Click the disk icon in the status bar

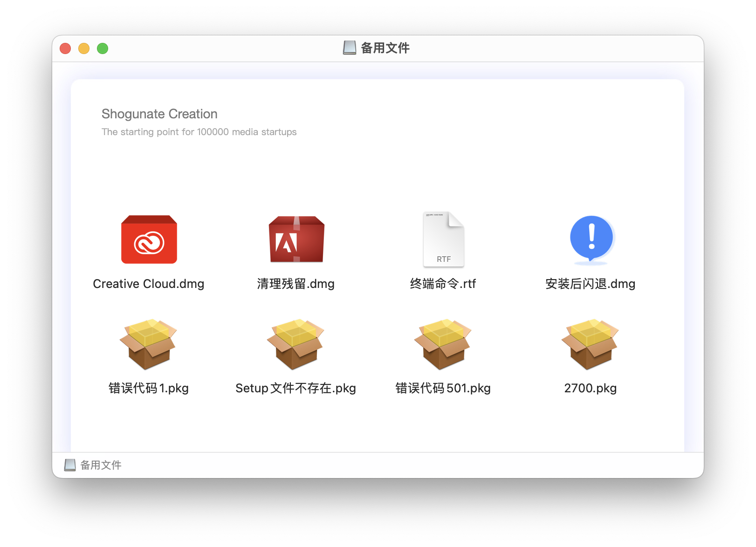pos(69,465)
